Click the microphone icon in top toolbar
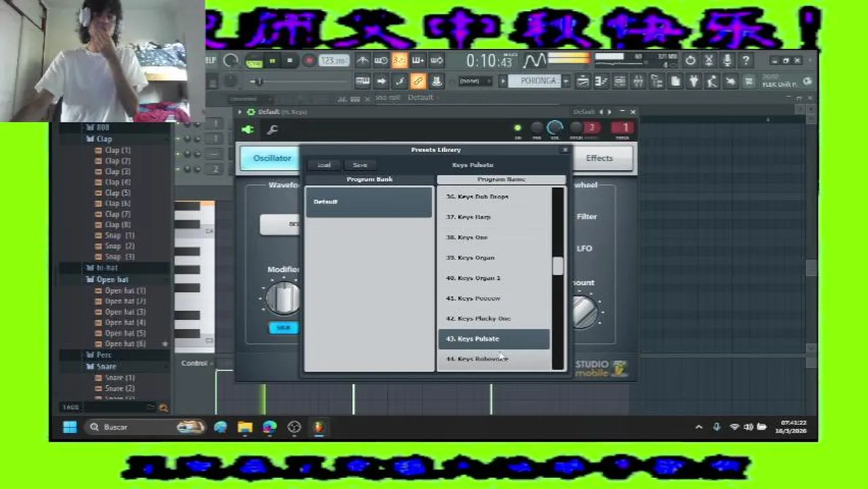 [727, 60]
